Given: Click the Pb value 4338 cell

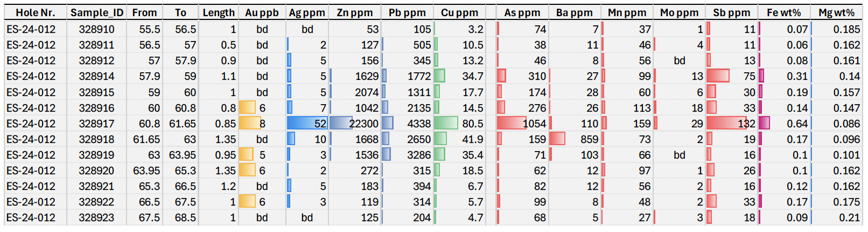Looking at the screenshot, I should click(407, 124).
